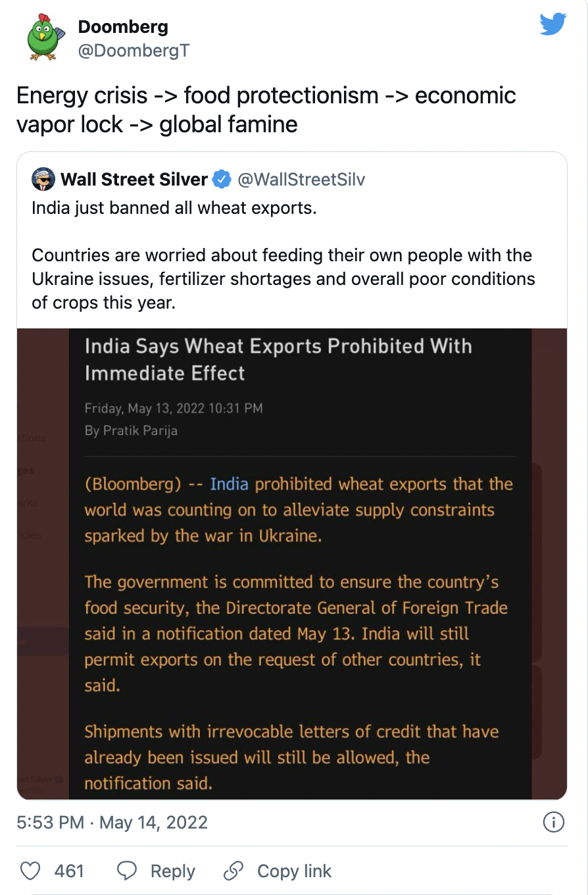Open Wall Street Silver's account name
Image resolution: width=588 pixels, height=895 pixels.
pyautogui.click(x=134, y=179)
